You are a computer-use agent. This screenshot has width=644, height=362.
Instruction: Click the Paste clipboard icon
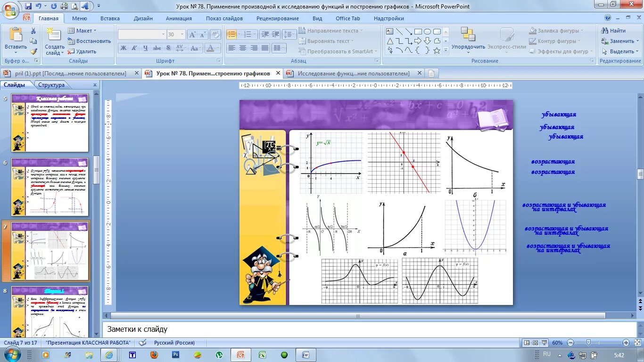16,35
